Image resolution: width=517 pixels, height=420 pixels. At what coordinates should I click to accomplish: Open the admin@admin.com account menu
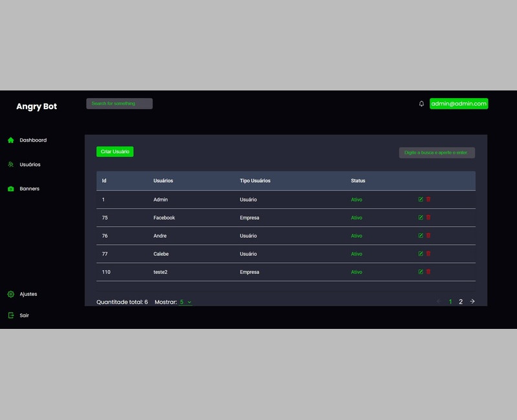[459, 103]
